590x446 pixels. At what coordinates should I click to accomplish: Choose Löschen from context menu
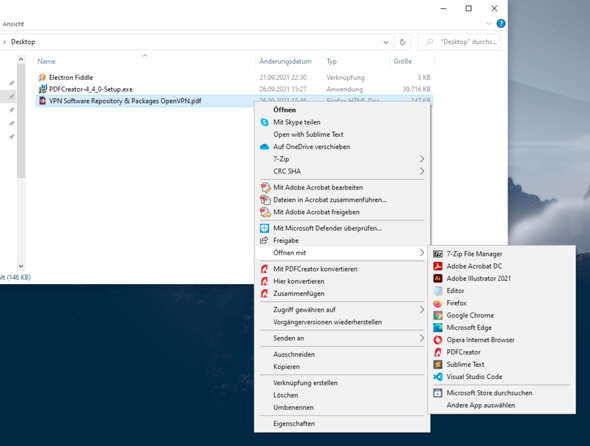pyautogui.click(x=286, y=395)
